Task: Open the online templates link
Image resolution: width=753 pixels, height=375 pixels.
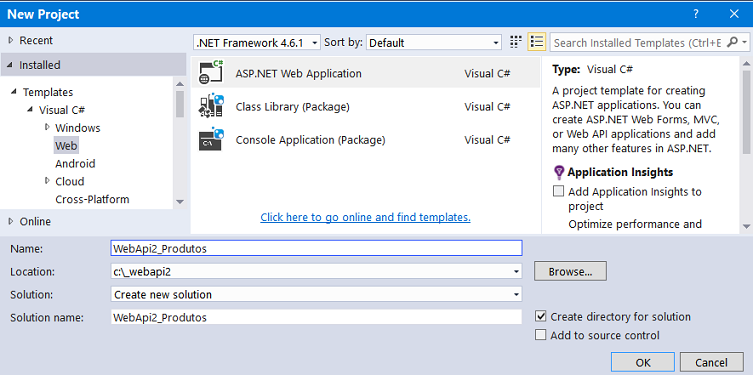Action: tap(365, 218)
